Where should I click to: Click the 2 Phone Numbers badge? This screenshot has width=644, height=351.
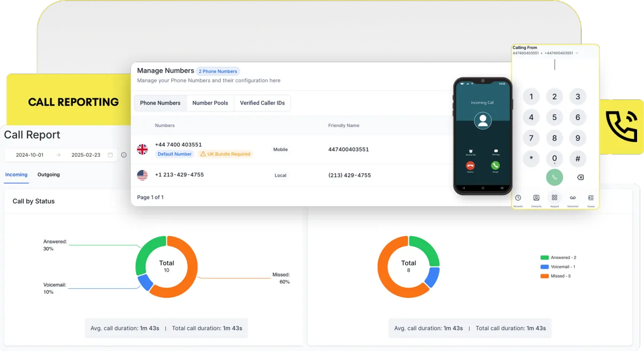(x=218, y=71)
